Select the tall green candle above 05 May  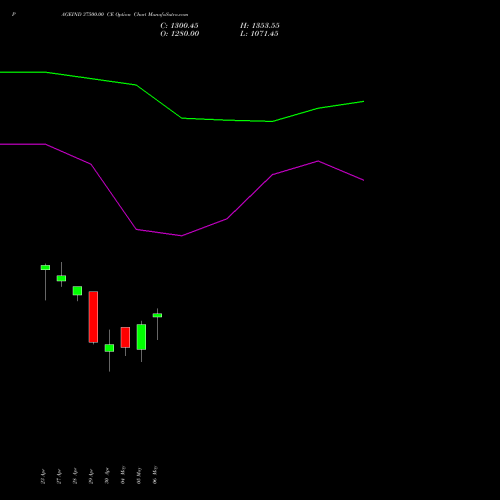pos(141,337)
